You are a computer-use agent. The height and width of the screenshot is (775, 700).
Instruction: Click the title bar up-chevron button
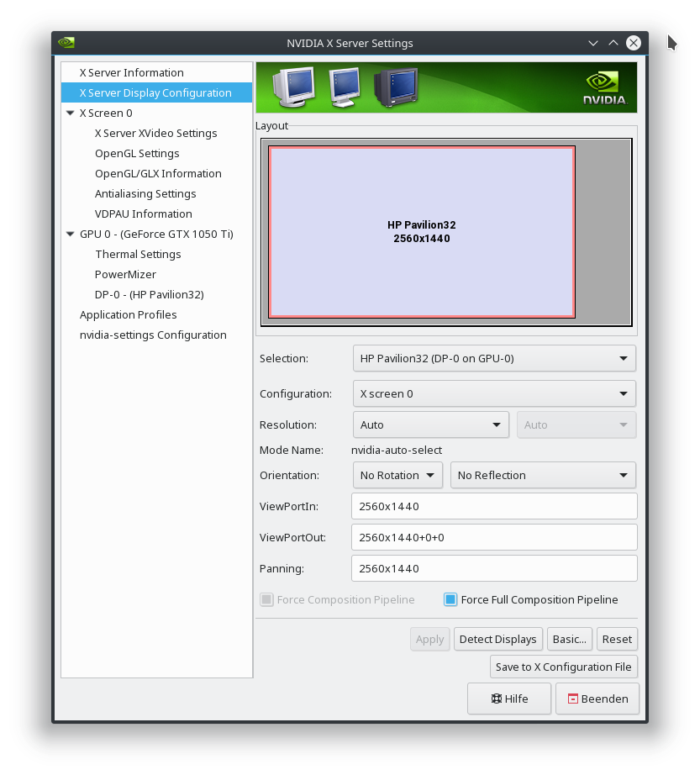coord(613,43)
